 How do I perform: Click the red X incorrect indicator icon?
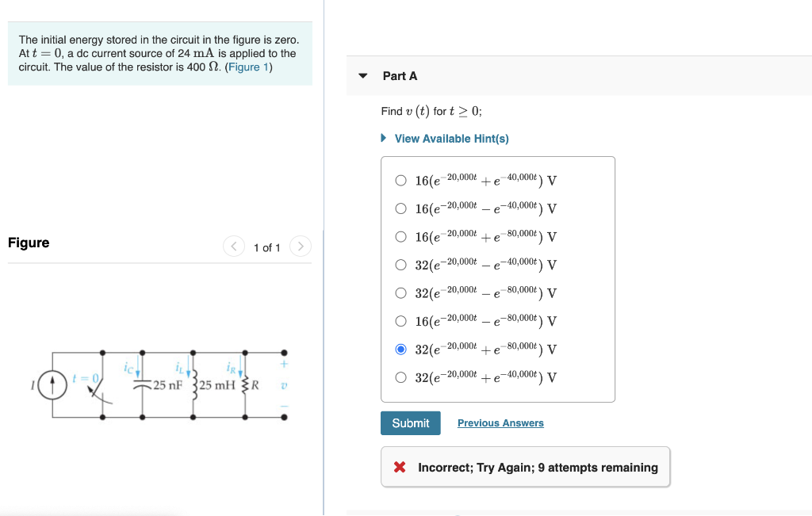point(400,467)
